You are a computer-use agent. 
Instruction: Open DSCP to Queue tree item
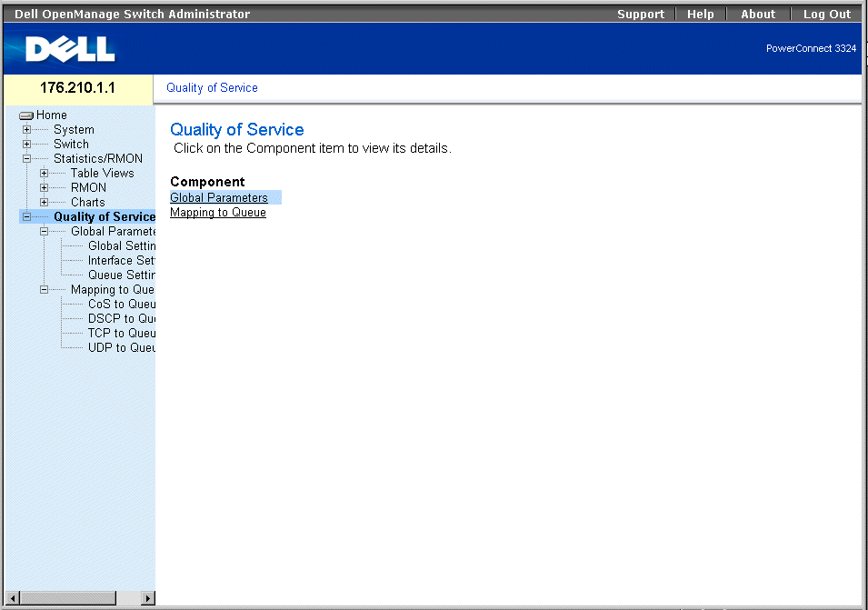coord(122,318)
